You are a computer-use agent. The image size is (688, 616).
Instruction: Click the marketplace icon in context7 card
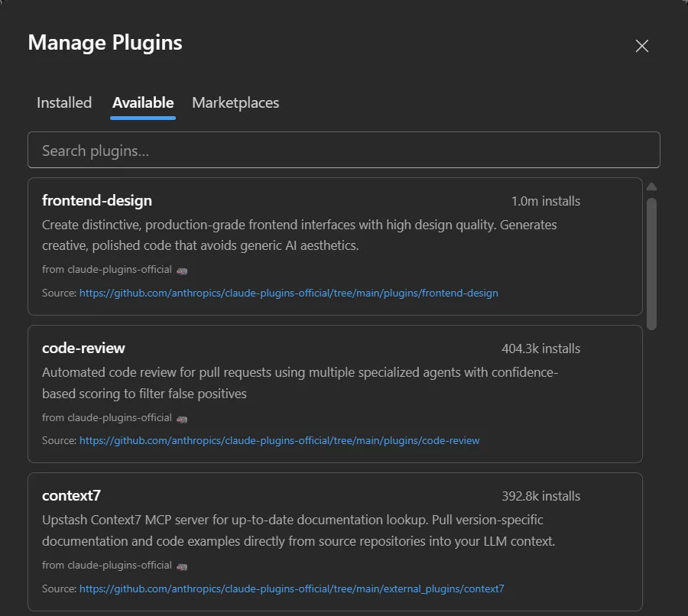point(182,566)
